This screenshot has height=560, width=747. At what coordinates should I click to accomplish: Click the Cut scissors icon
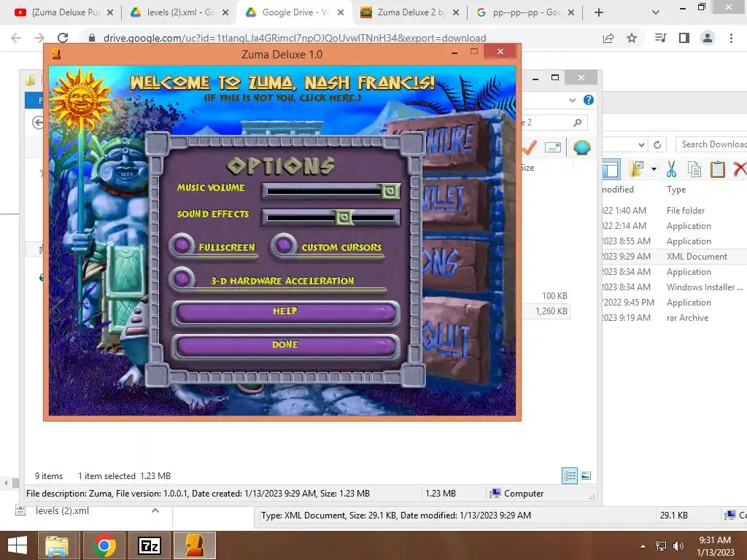tap(671, 169)
